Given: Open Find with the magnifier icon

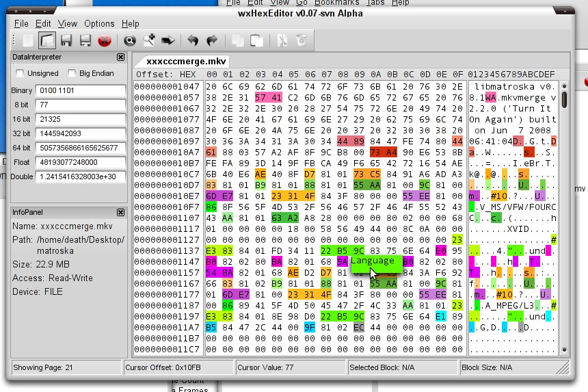Looking at the screenshot, I should pyautogui.click(x=129, y=40).
